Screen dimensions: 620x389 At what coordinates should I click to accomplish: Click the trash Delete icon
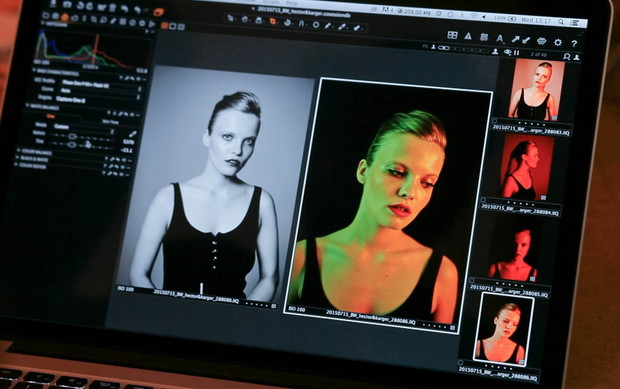pos(113,7)
